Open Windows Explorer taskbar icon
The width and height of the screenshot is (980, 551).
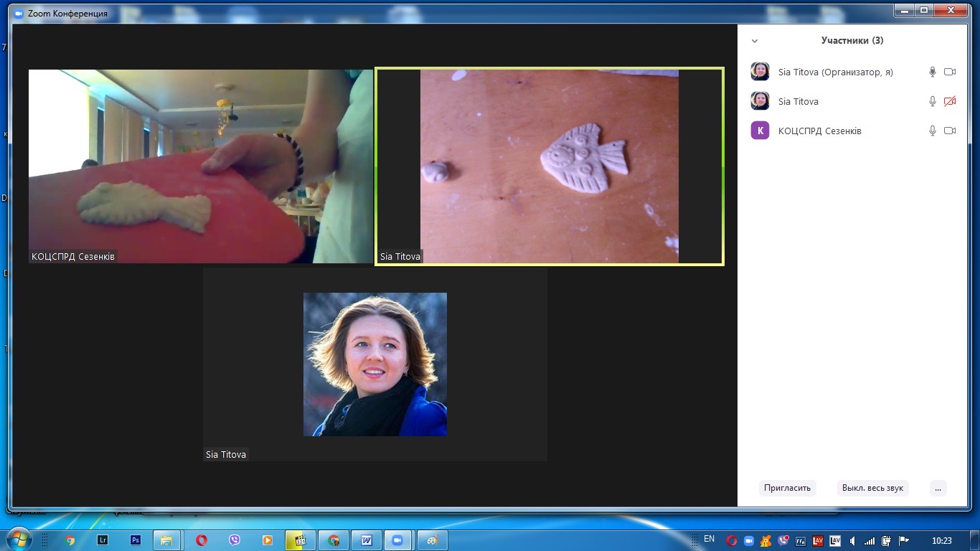(x=166, y=540)
